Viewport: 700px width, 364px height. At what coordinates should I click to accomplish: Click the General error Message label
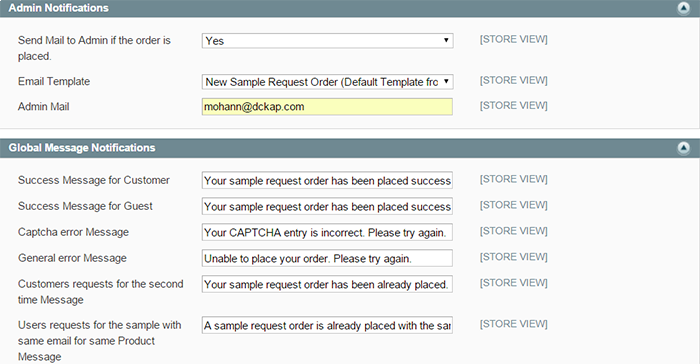[x=72, y=258]
